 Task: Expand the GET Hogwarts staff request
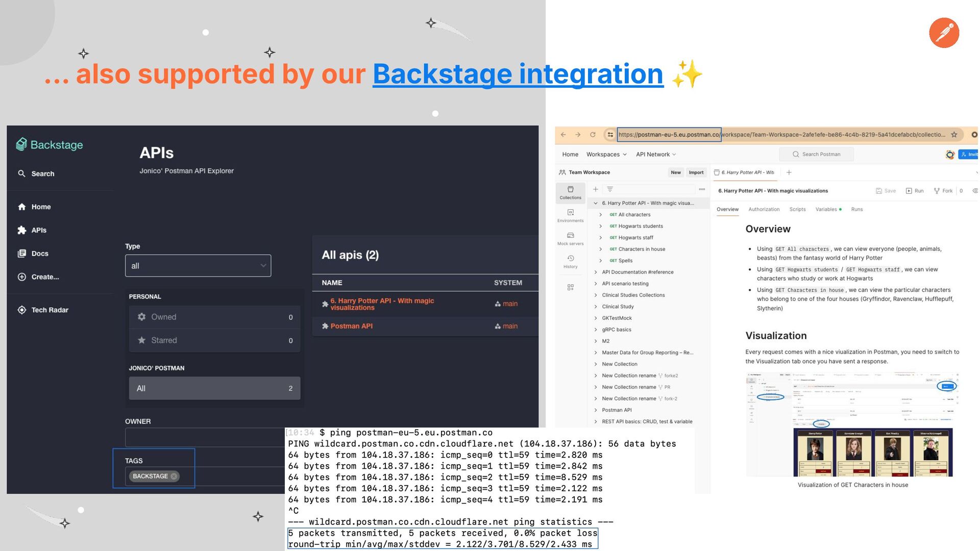click(x=601, y=238)
